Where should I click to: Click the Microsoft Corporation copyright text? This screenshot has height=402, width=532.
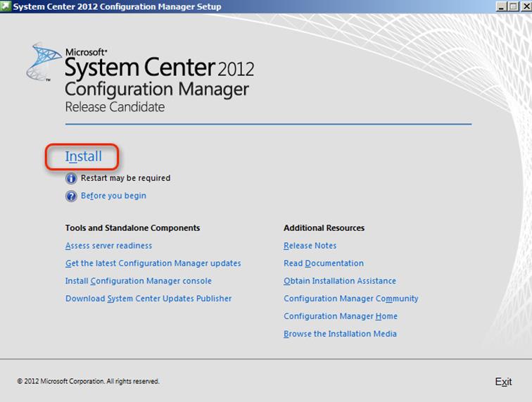(88, 382)
